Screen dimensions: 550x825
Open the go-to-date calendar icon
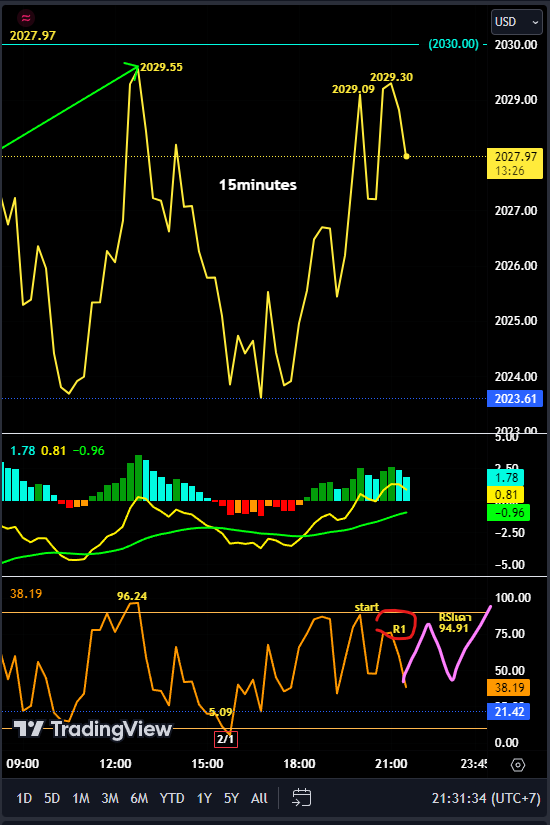(302, 798)
